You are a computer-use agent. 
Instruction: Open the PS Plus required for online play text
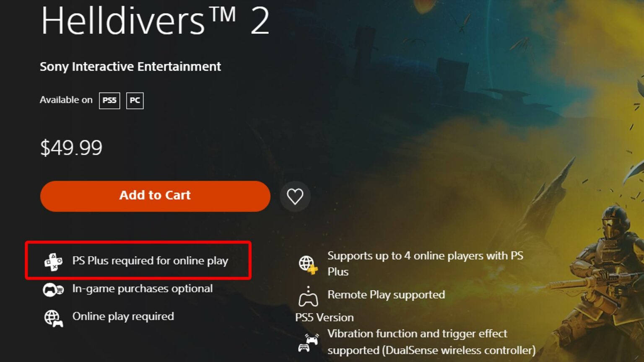coord(150,261)
